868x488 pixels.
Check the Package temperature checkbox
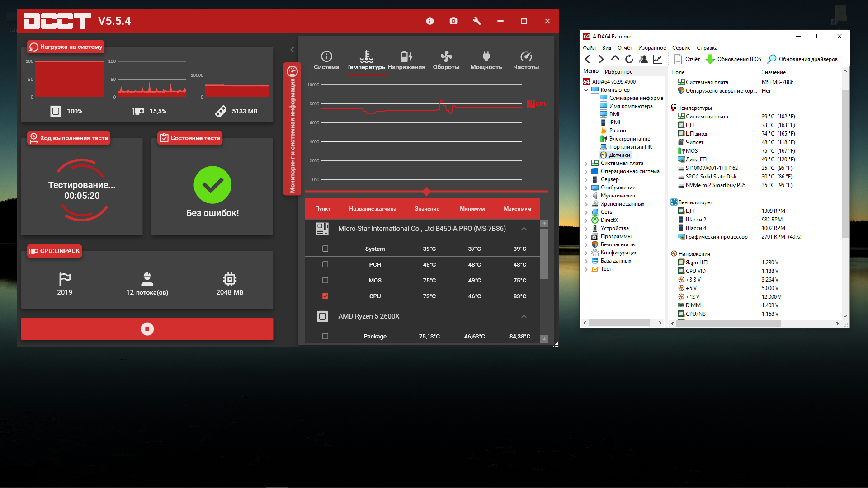pyautogui.click(x=325, y=337)
